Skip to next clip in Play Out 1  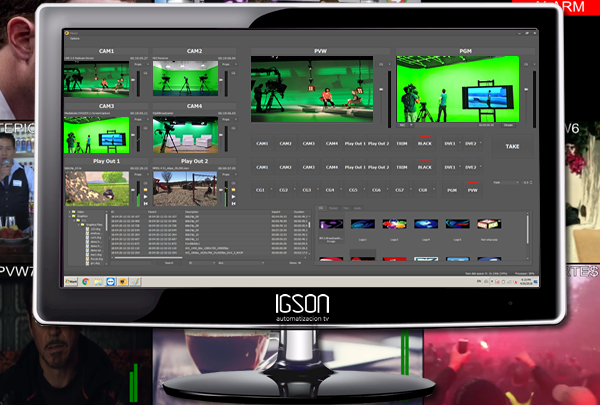(x=145, y=204)
